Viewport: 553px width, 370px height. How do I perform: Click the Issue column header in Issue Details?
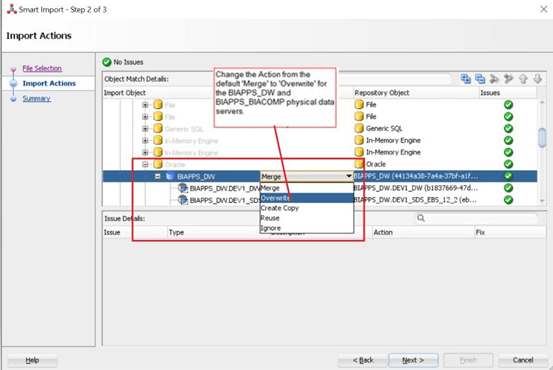tap(135, 232)
